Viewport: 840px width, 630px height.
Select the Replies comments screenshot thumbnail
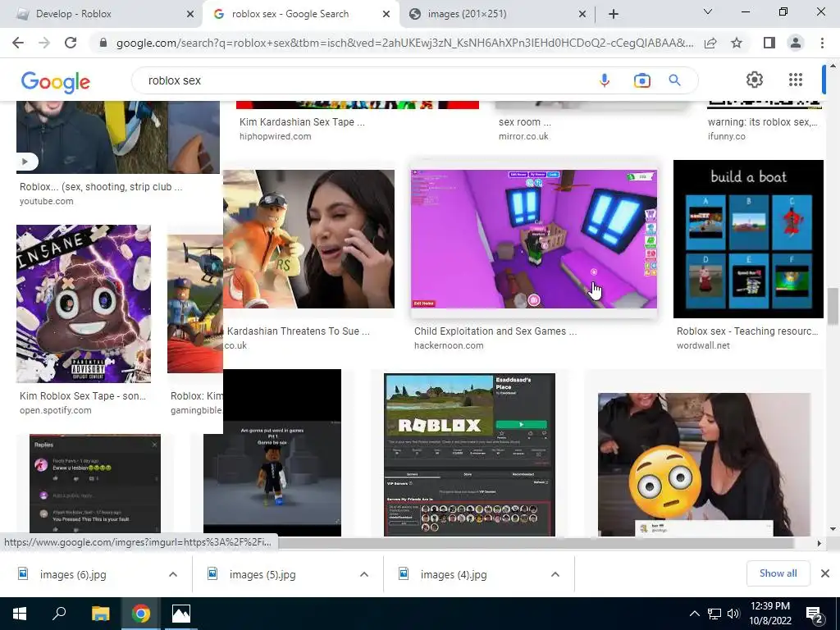coord(95,484)
